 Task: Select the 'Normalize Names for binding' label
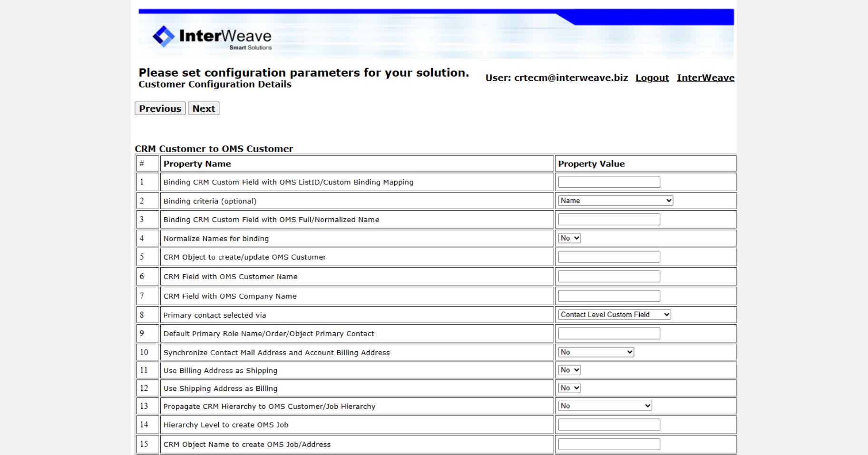point(216,239)
